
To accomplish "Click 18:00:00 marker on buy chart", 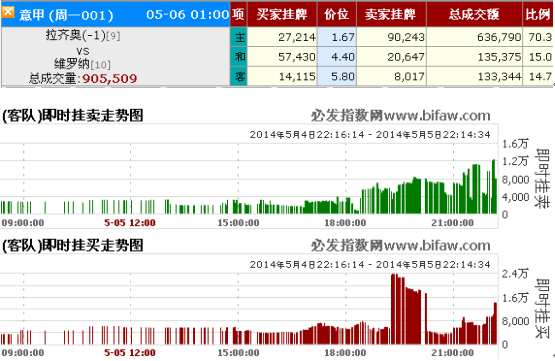I will [x=345, y=353].
